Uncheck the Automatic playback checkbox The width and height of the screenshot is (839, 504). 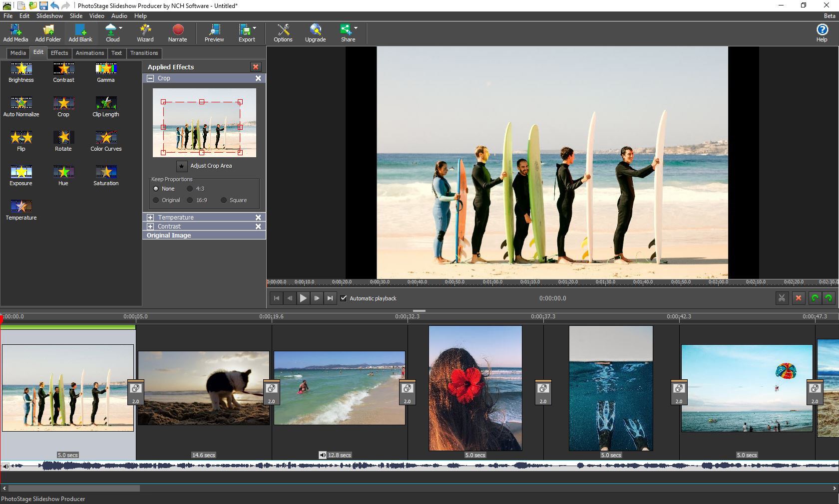(344, 298)
